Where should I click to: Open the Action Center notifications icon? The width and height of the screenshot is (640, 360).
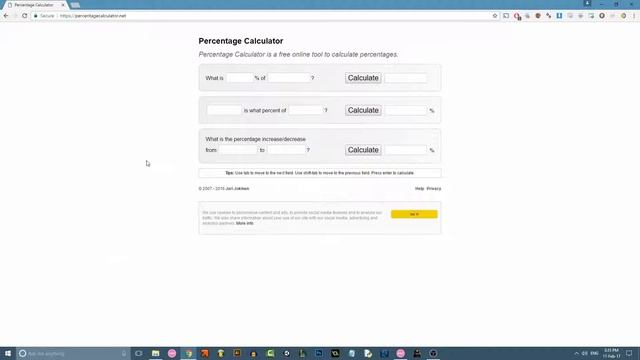pyautogui.click(x=629, y=353)
